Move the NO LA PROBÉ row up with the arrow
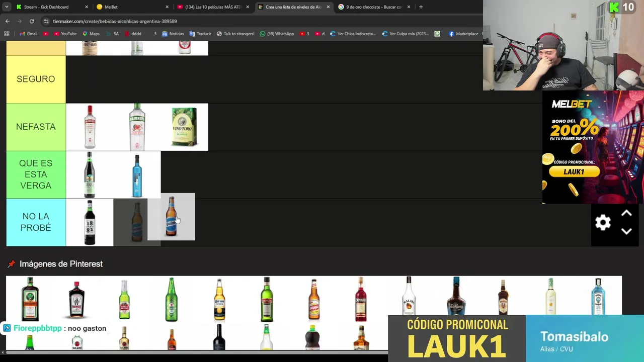644x362 pixels. (x=626, y=214)
